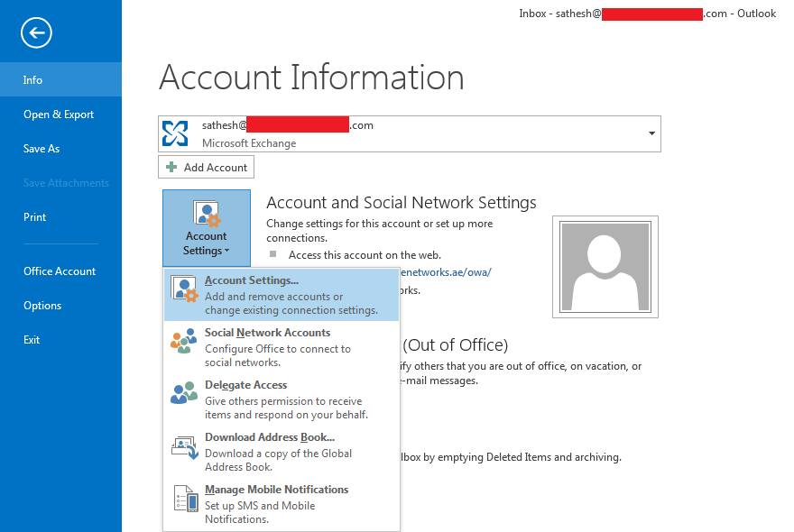Select Download Address Book... menu entry
This screenshot has height=532, width=794.
coord(282,452)
